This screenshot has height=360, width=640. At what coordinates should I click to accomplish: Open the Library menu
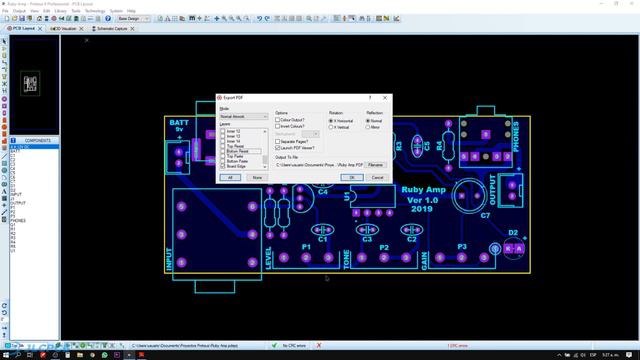click(60, 11)
